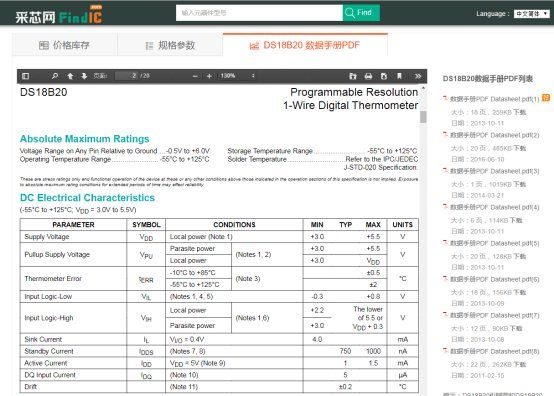This screenshot has height=396, width=554.
Task: Click the Absolute Maximum Ratings heading
Action: click(x=85, y=139)
